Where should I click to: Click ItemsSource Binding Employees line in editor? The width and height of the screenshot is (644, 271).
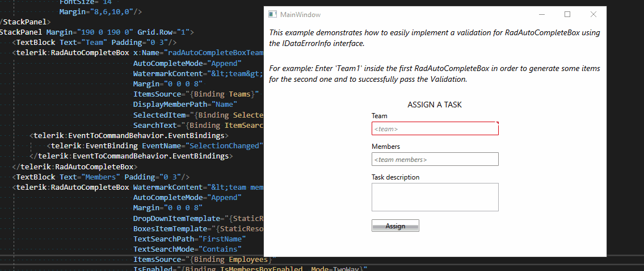204,260
